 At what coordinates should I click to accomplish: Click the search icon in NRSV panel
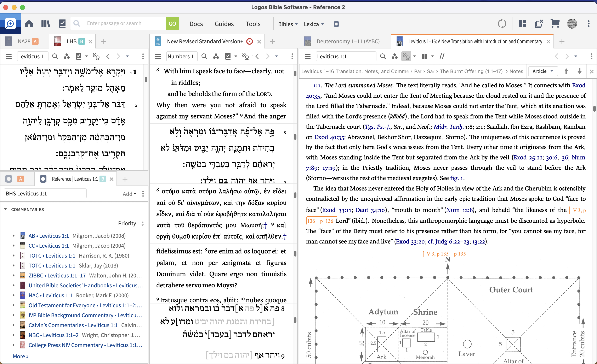point(204,56)
